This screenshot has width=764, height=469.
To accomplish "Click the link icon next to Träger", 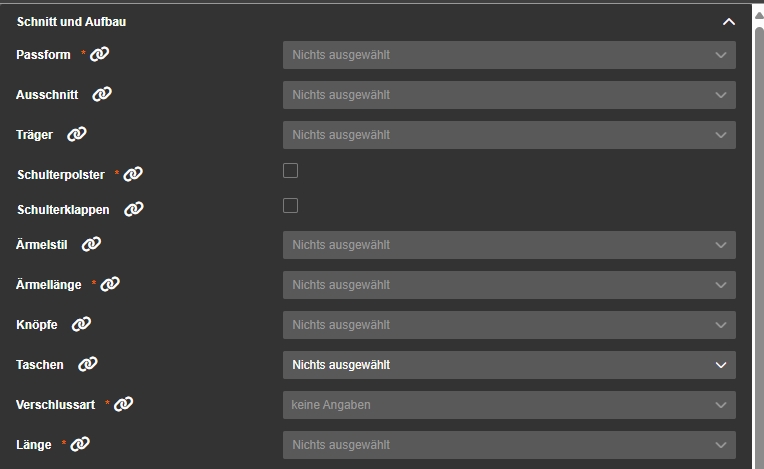I will (77, 135).
